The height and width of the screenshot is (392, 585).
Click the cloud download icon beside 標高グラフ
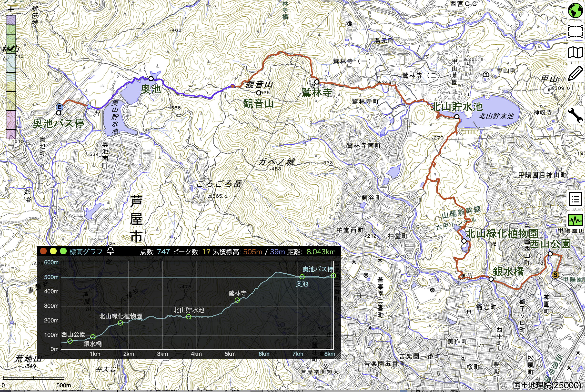(111, 251)
